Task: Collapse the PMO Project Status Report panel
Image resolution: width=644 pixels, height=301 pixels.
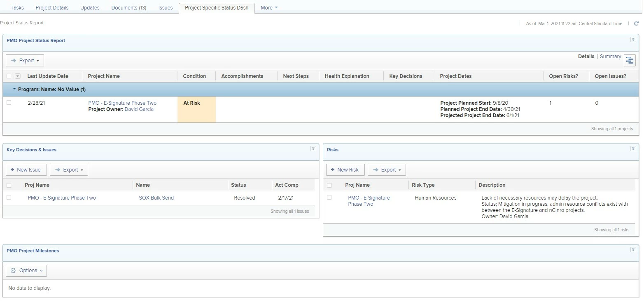Action: click(633, 40)
